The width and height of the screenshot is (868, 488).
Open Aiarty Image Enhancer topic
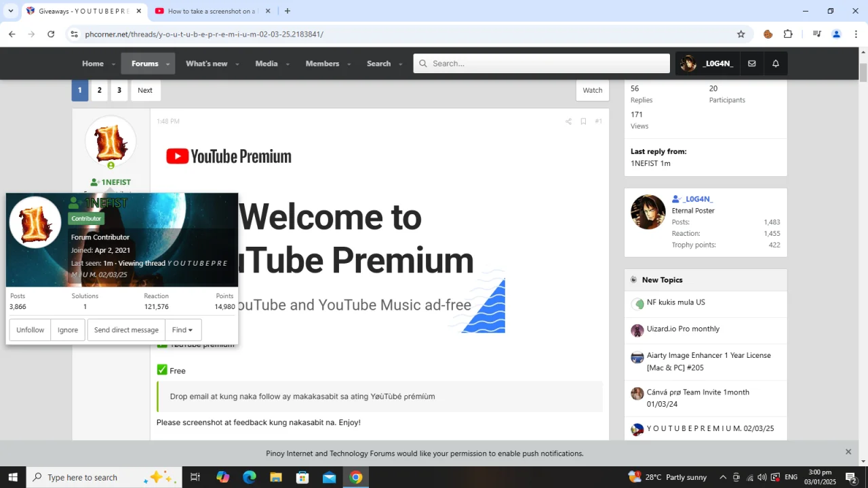coord(709,361)
